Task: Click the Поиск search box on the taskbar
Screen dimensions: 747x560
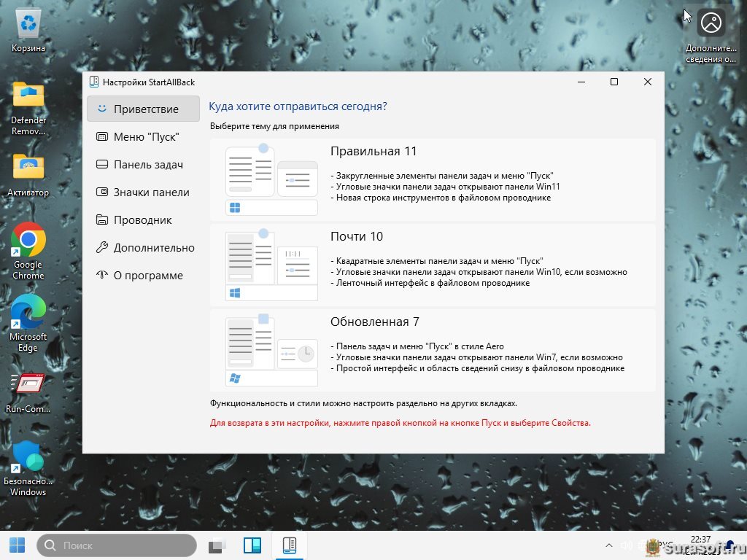Action: tap(117, 545)
